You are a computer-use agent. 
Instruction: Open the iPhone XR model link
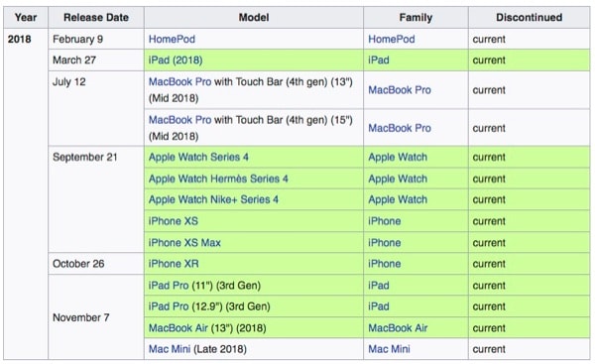tap(174, 264)
